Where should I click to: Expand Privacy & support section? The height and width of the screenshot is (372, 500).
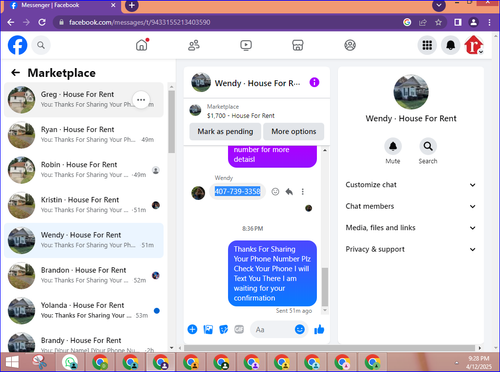coord(411,249)
